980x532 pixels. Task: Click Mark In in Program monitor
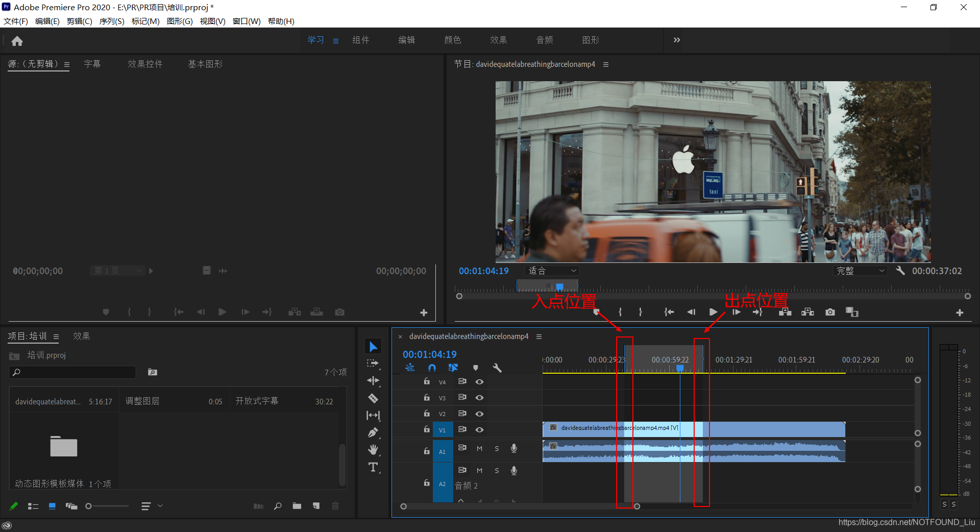620,312
